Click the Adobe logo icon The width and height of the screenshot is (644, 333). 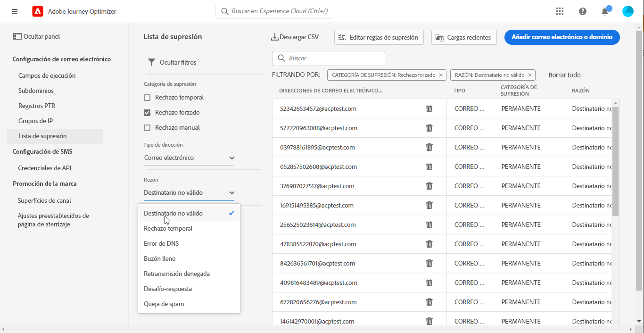pyautogui.click(x=38, y=11)
